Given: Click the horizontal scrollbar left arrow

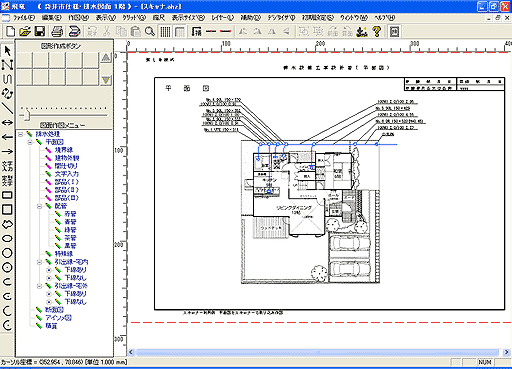Looking at the screenshot, I should point(131,352).
